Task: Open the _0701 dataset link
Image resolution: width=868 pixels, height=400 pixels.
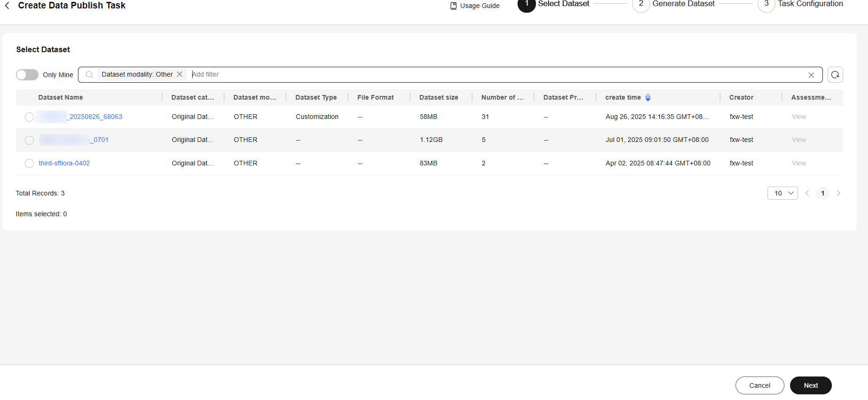Action: (74, 140)
